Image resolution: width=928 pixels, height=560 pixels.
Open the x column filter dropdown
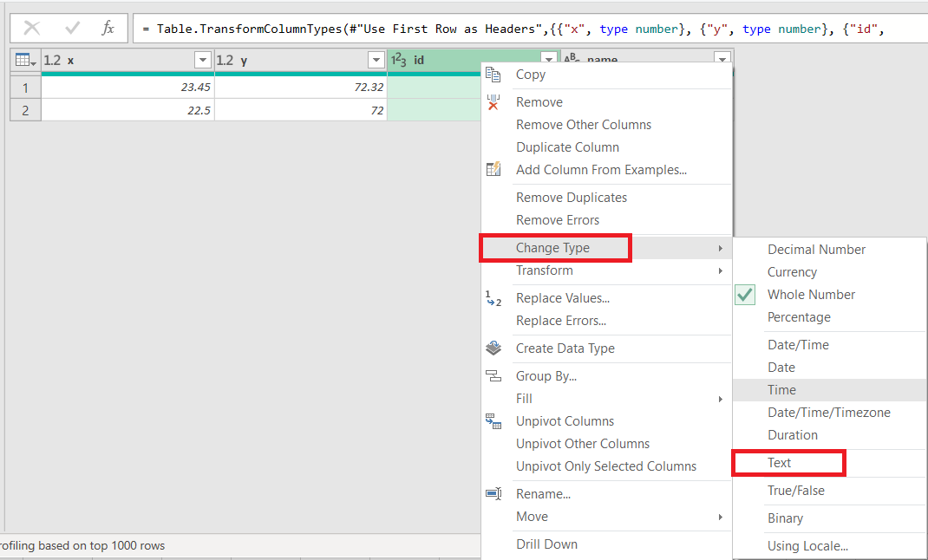coord(202,59)
